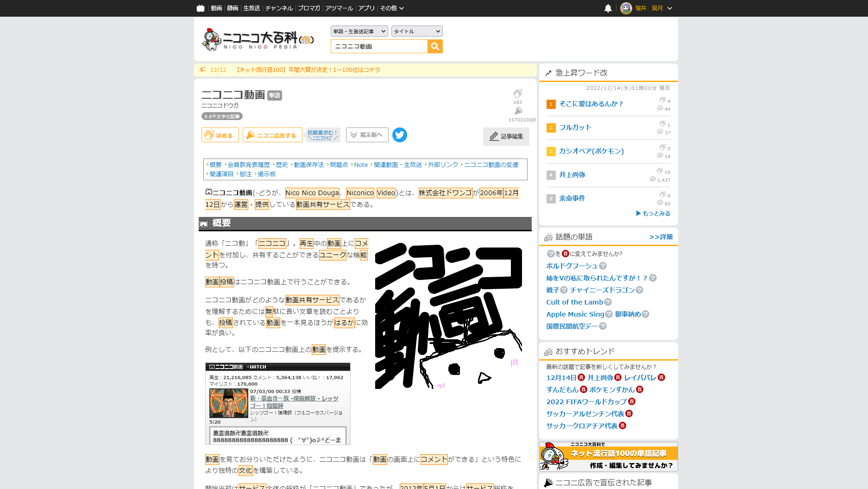
Task: Open the >>詳細 link for 話題の単語
Action: pyautogui.click(x=661, y=237)
